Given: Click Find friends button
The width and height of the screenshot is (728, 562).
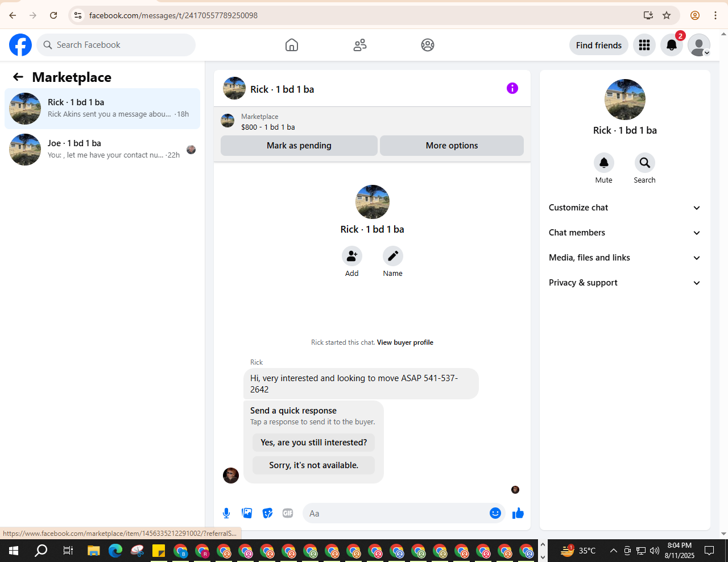Looking at the screenshot, I should 599,46.
